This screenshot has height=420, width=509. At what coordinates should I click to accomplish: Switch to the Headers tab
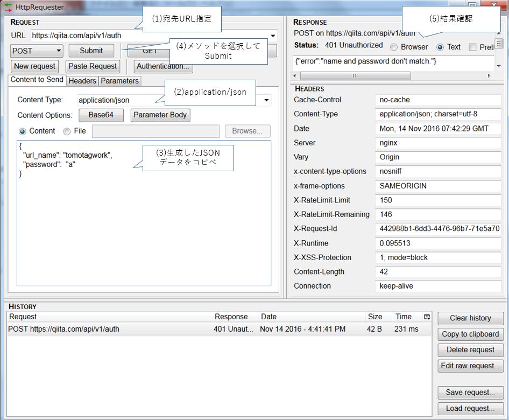[x=82, y=81]
